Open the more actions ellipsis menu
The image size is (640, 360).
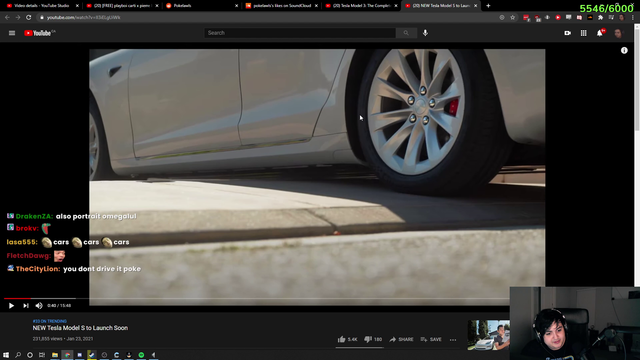(453, 340)
